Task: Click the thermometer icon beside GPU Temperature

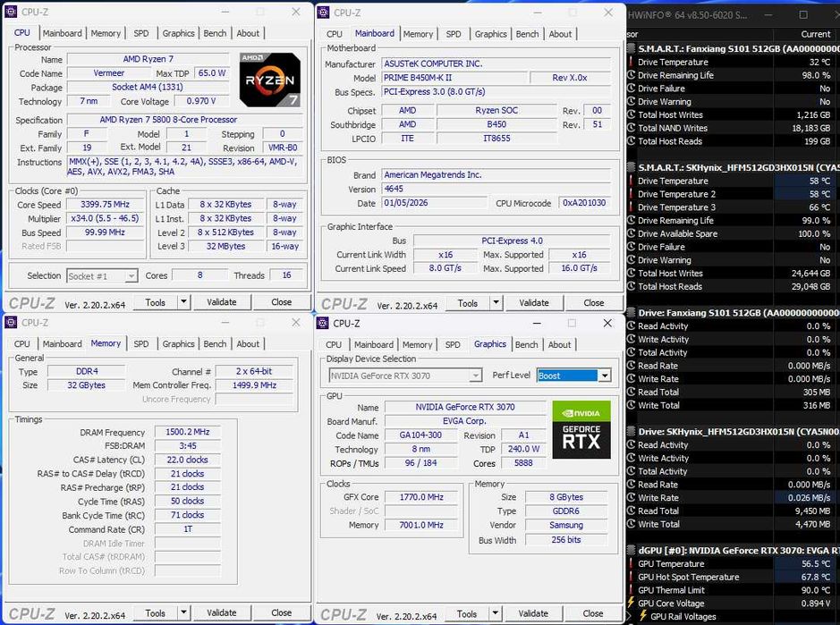Action: click(x=631, y=563)
